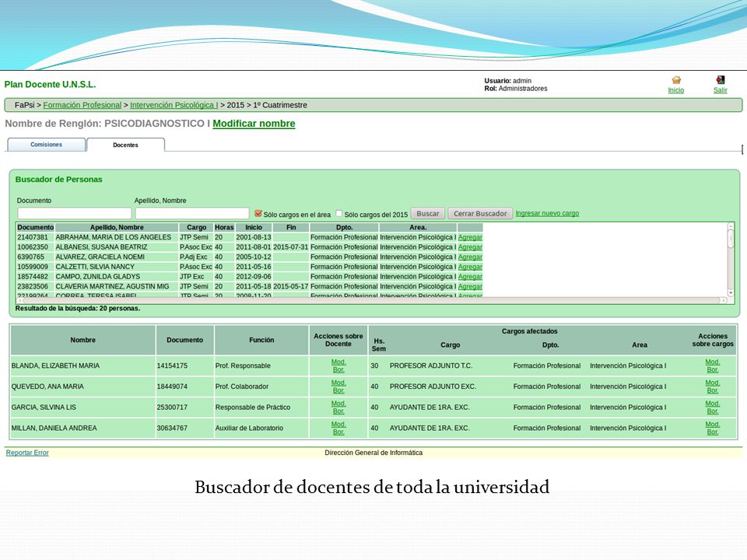Click cargo Mod. link in MILLAN row
Viewport: 747px width, 560px height.
coord(712,425)
